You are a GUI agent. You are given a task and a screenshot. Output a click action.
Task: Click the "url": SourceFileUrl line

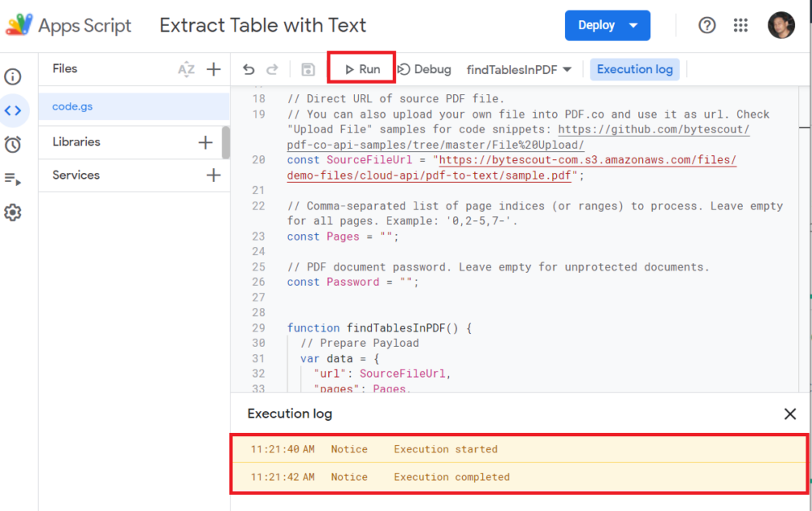(382, 374)
